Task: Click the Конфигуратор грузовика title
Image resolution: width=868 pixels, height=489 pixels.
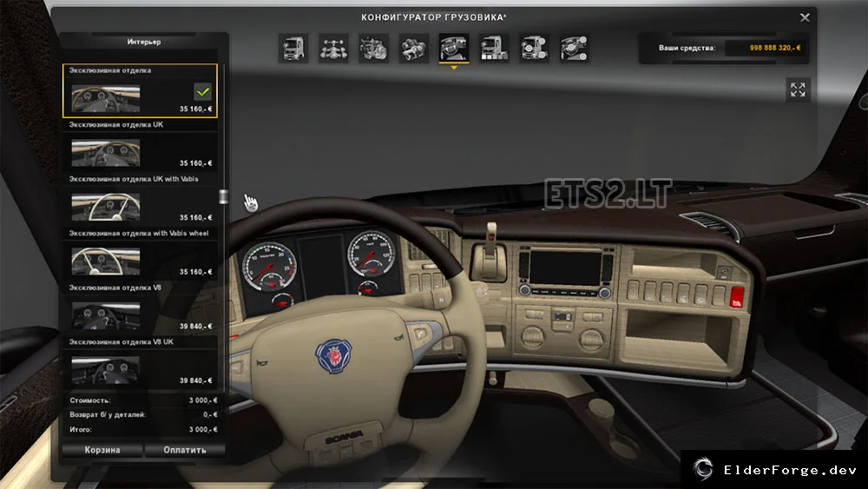Action: 433,17
